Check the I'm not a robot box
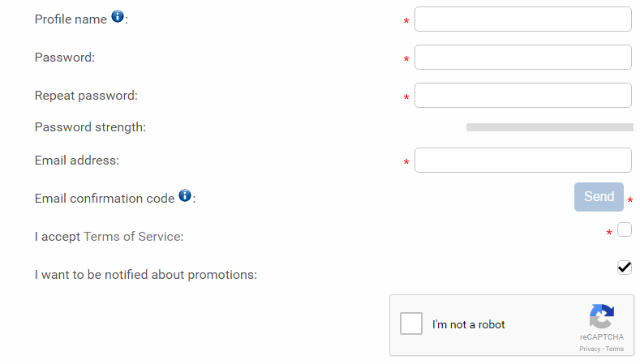The width and height of the screenshot is (640, 364). [411, 323]
